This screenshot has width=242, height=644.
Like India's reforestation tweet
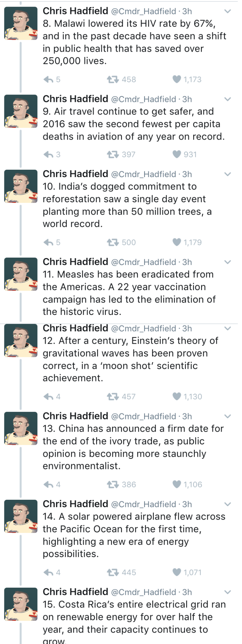click(177, 243)
